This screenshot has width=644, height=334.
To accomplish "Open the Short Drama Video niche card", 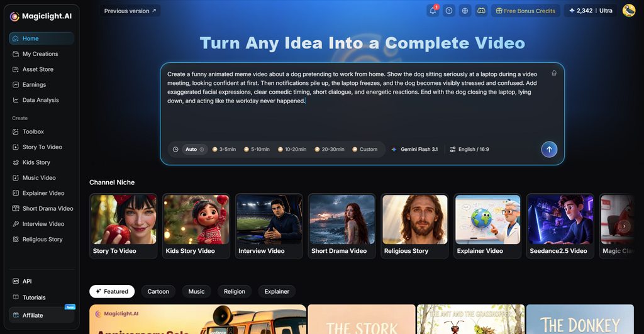I will [x=341, y=226].
